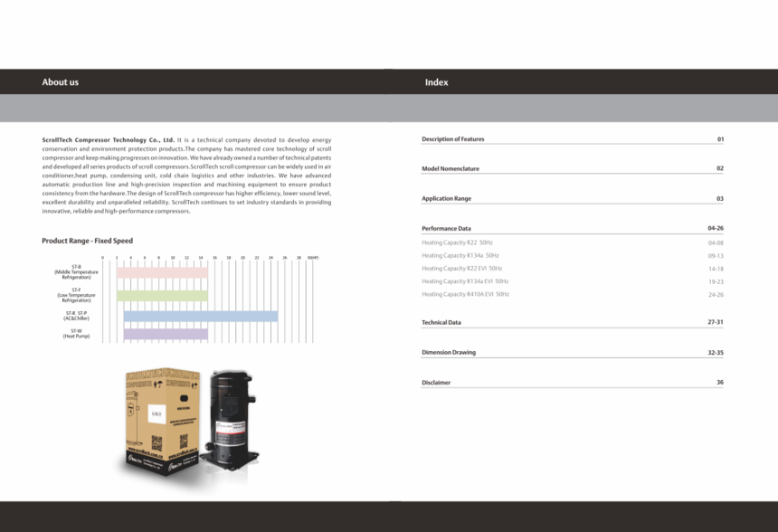Click the "Index" heading
The image size is (778, 532).
coord(436,82)
